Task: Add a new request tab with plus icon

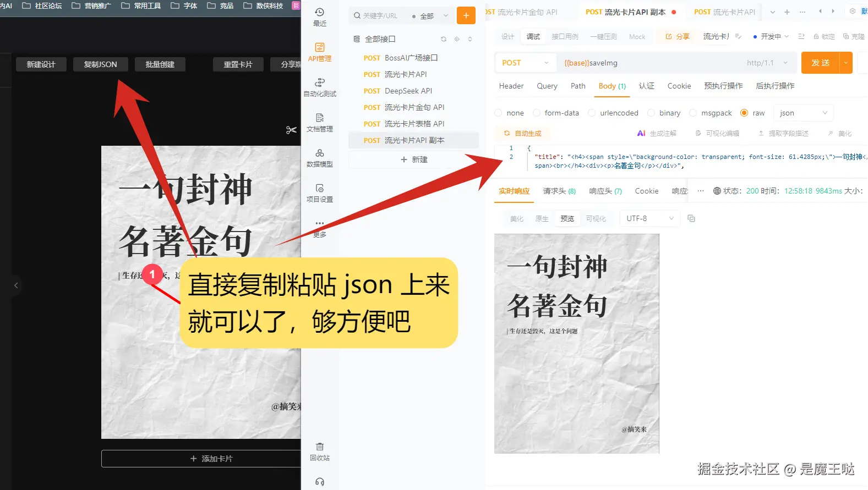Action: (787, 12)
